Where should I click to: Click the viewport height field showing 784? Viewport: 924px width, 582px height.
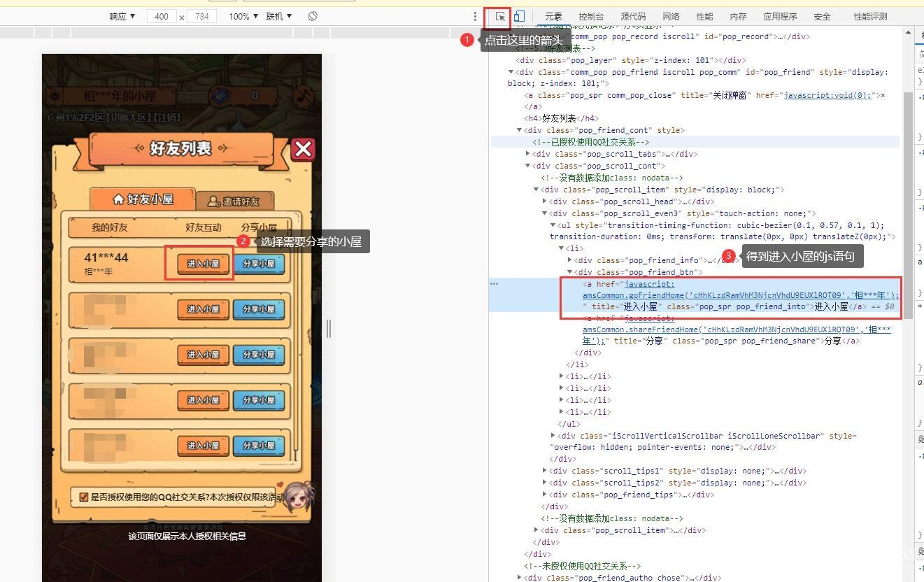pyautogui.click(x=202, y=16)
